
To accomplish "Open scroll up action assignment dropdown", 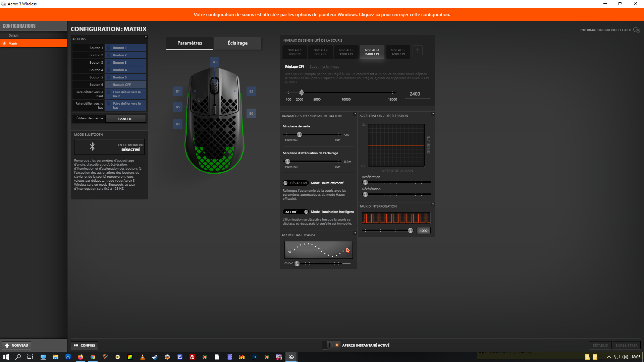I will coord(126,94).
